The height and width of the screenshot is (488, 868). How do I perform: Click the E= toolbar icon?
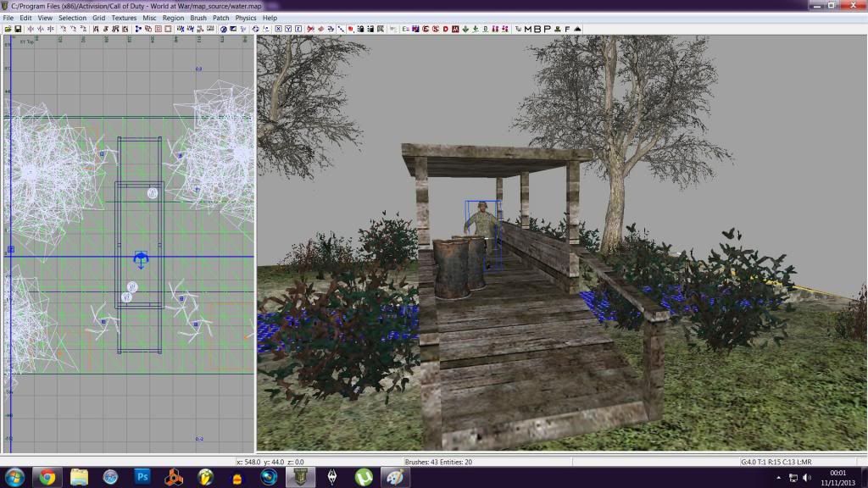406,29
